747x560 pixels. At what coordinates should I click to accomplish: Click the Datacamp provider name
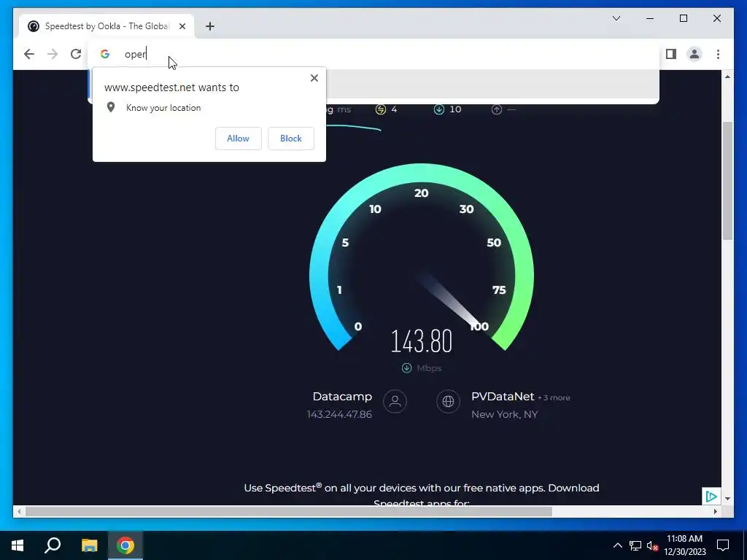[x=342, y=396]
